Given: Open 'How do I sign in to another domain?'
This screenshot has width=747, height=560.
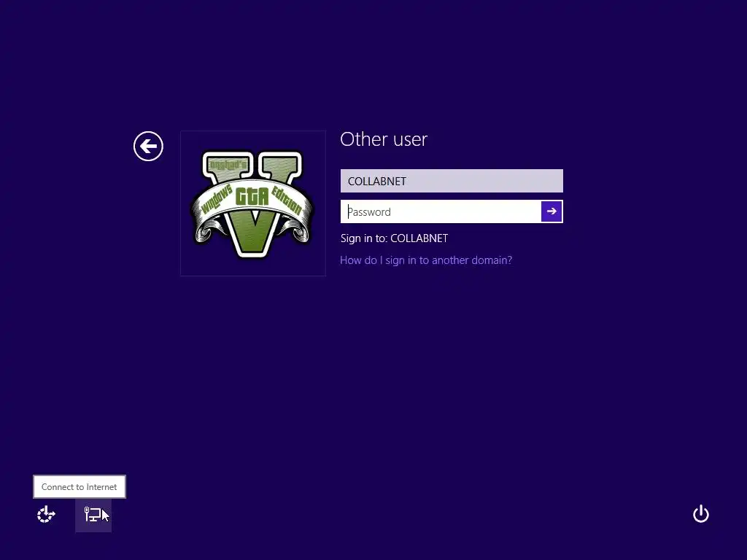Looking at the screenshot, I should pos(426,260).
